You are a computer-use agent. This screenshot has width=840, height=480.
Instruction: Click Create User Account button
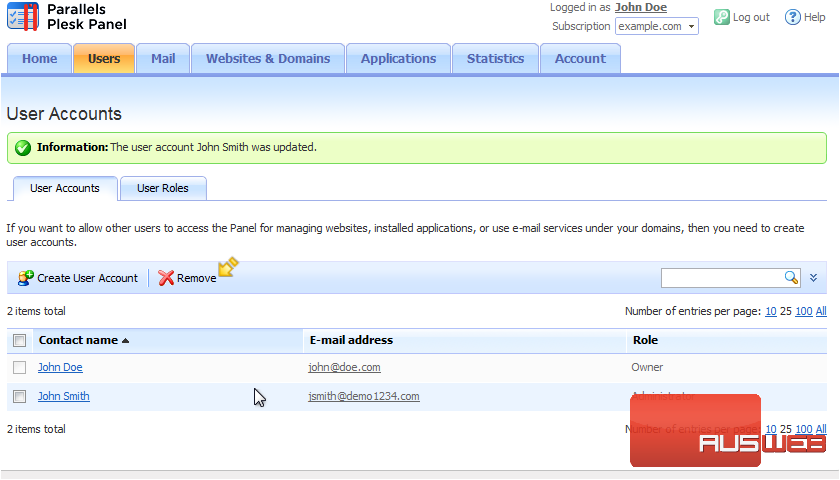tap(78, 278)
